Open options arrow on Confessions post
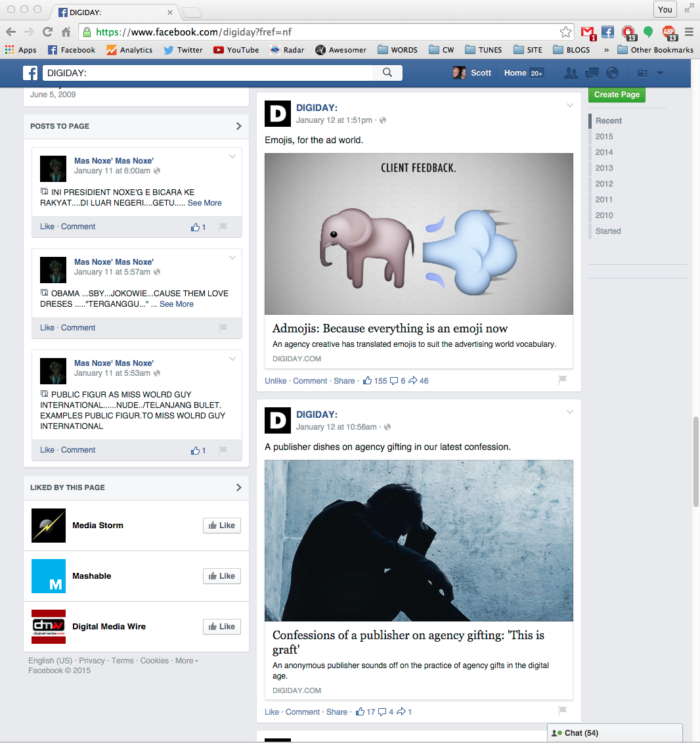The height and width of the screenshot is (743, 700). click(570, 413)
